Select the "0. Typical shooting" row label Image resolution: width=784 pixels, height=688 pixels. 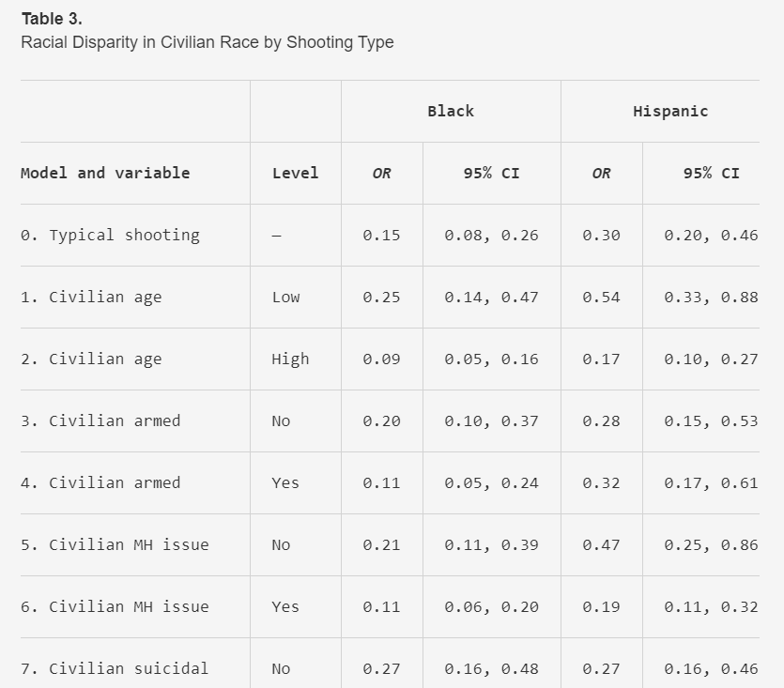pos(110,235)
